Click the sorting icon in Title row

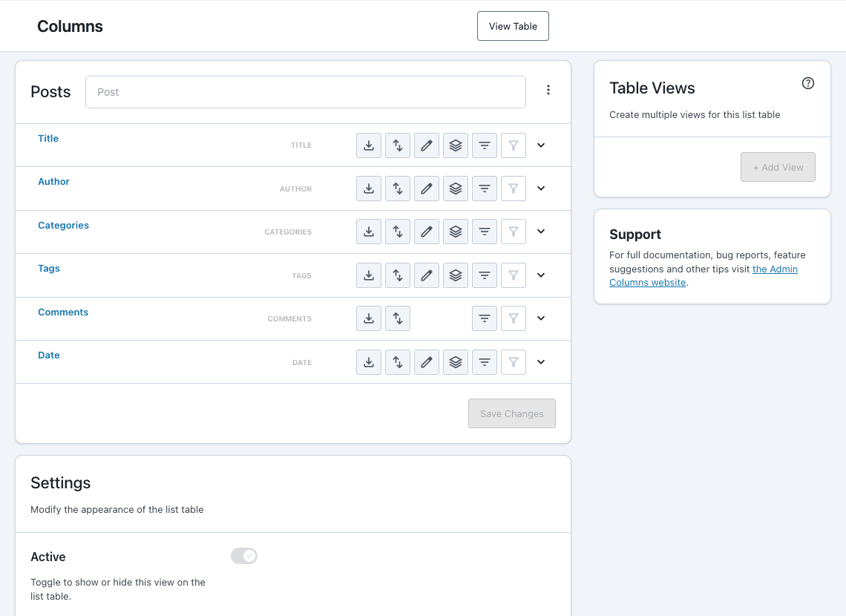pyautogui.click(x=398, y=145)
